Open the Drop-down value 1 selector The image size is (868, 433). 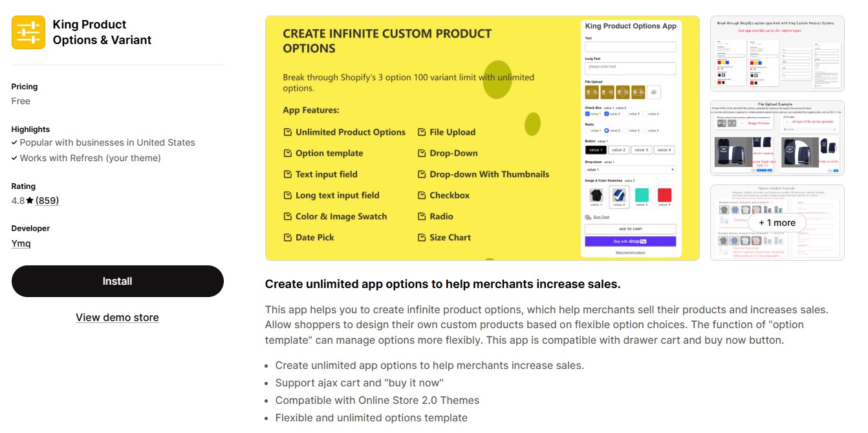coord(630,170)
